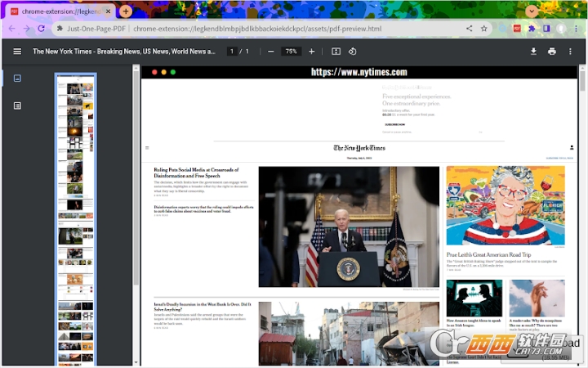Share this page from address bar
This screenshot has width=588, height=368.
[469, 29]
